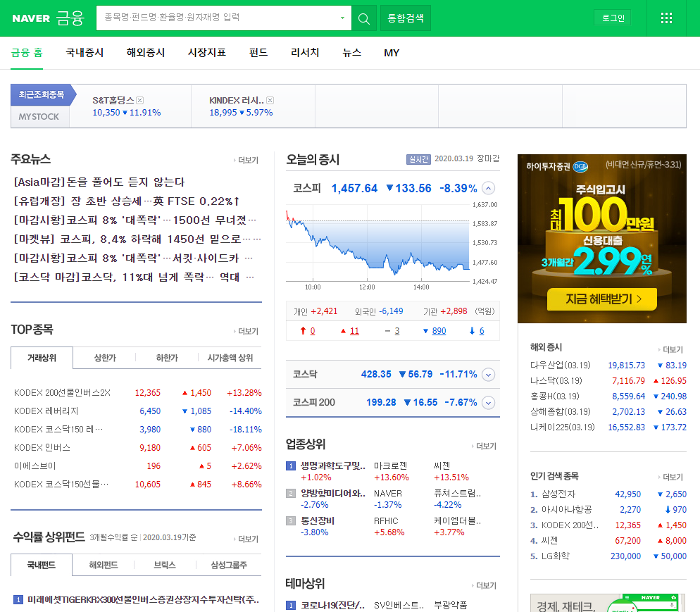
Task: Open news '[유럽개장] 장 초반 상승세'
Action: point(127,201)
